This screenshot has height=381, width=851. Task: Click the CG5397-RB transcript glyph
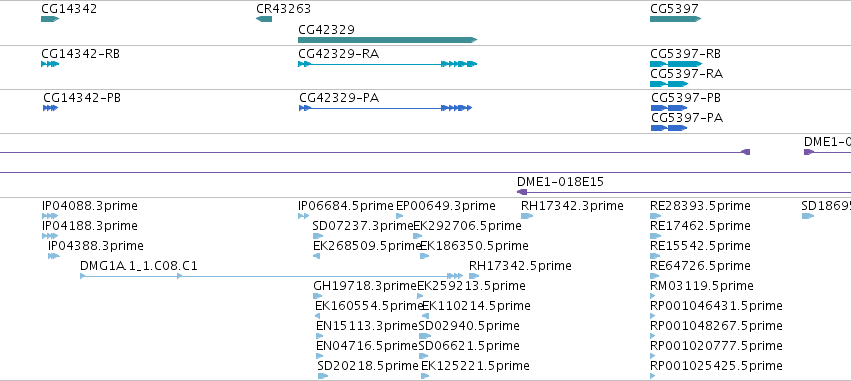676,64
